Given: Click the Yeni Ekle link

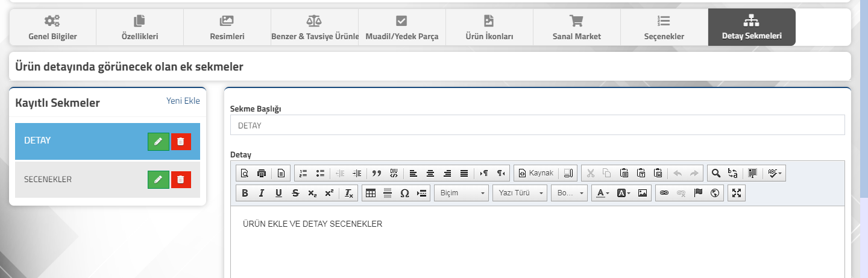Looking at the screenshot, I should click(x=183, y=101).
